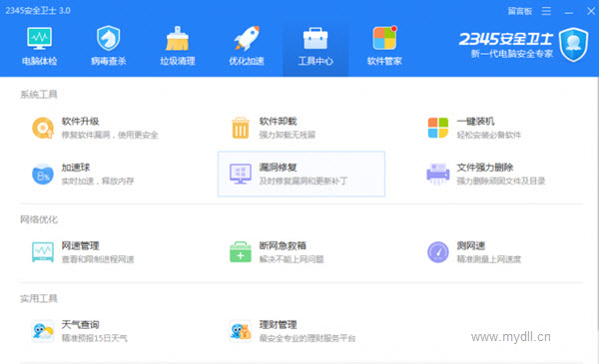This screenshot has height=364, width=599.
Task: Open the 留言板 message board link
Action: tap(519, 11)
